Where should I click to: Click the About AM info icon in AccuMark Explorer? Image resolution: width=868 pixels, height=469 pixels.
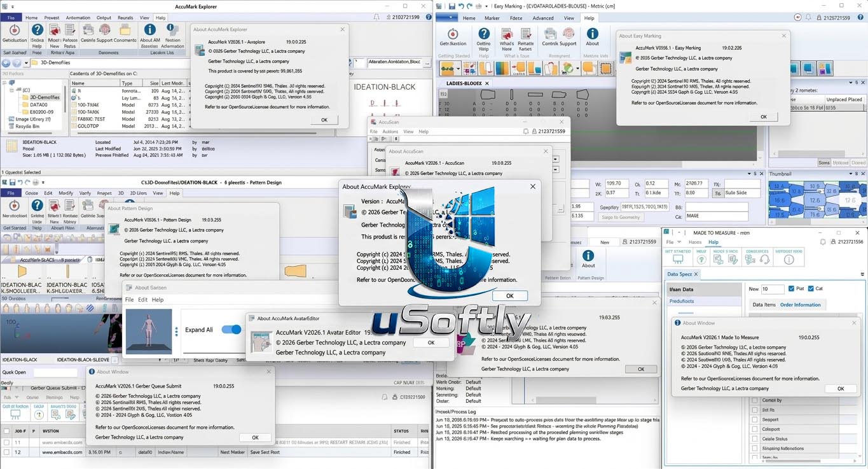(x=149, y=31)
